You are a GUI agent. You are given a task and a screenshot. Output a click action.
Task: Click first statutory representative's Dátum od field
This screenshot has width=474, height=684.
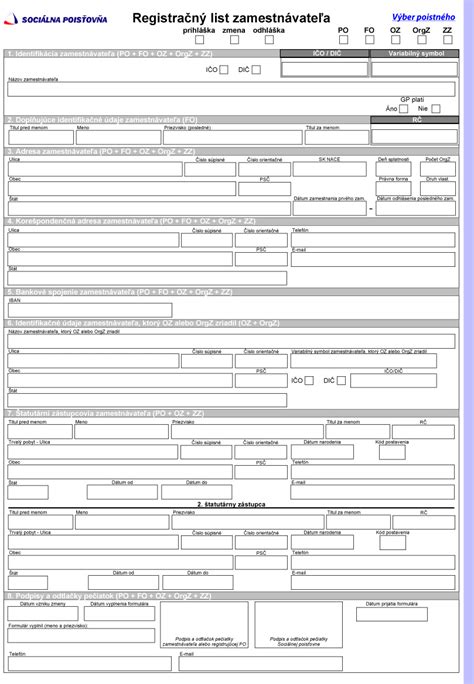122,492
